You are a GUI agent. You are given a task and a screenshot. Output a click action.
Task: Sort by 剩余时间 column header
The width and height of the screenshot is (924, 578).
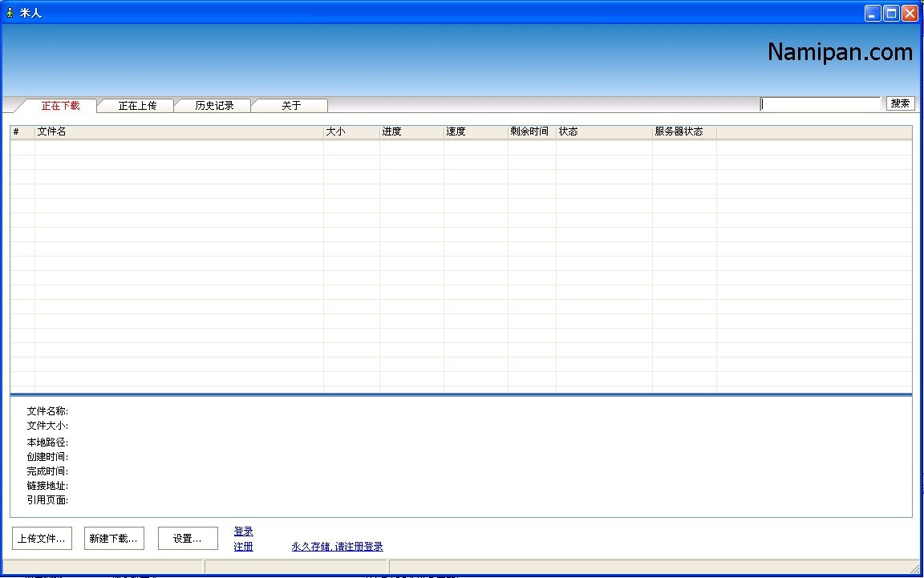pyautogui.click(x=531, y=132)
